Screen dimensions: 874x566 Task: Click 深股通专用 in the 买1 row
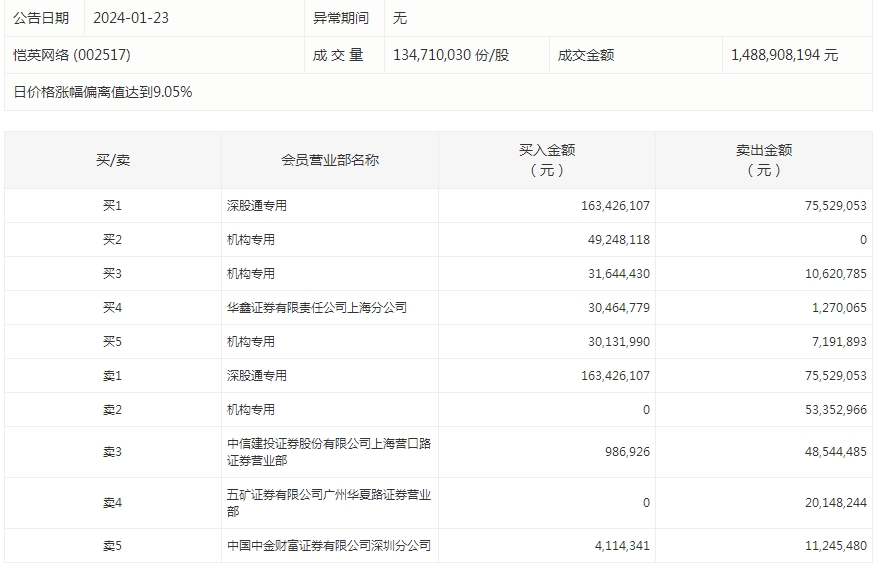[256, 206]
